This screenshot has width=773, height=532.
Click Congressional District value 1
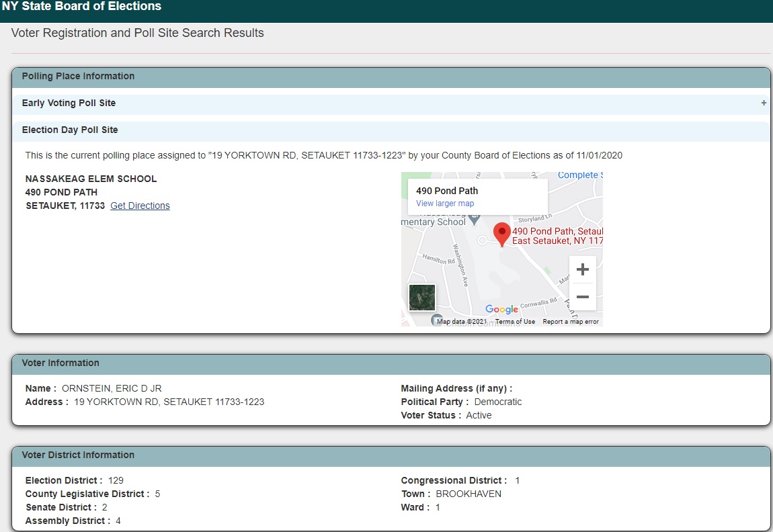[517, 480]
